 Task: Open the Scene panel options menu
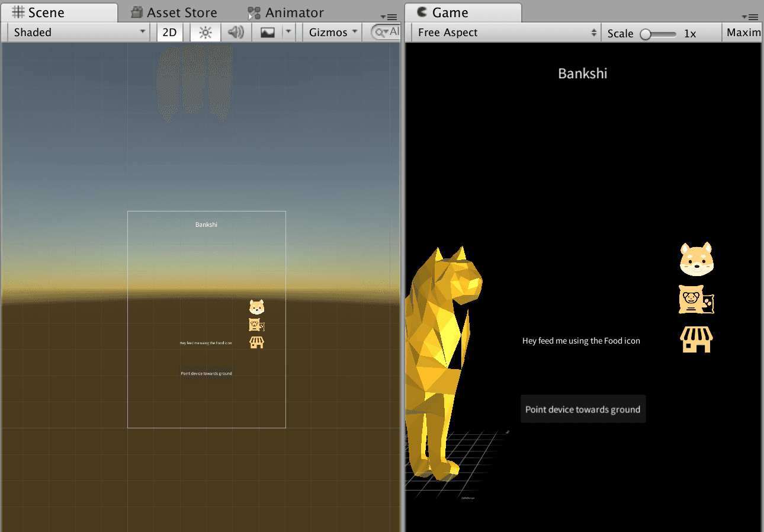[x=389, y=17]
